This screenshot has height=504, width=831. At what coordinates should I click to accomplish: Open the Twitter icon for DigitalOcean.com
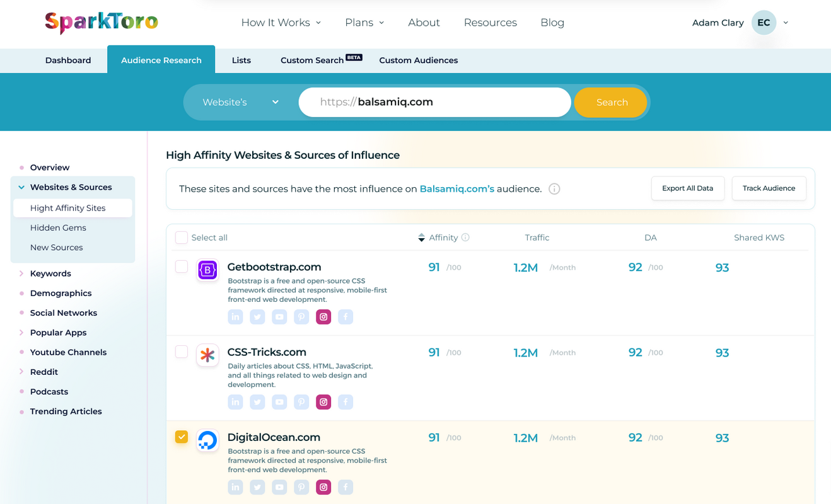pos(257,487)
